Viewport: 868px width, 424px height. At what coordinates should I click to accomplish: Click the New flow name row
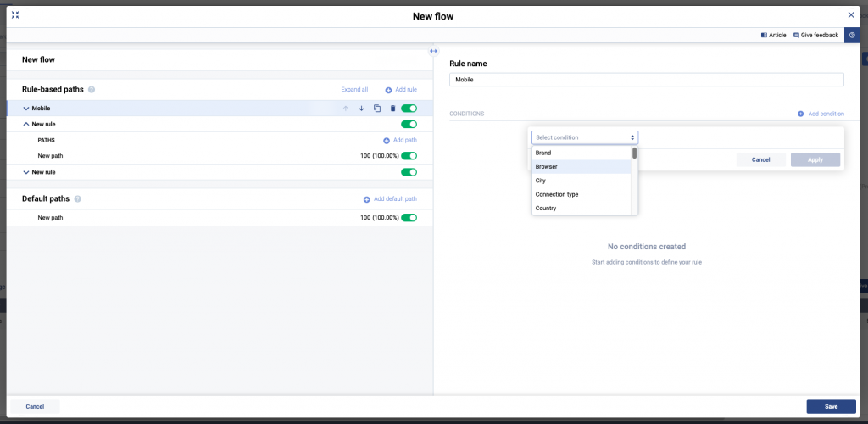[220, 59]
